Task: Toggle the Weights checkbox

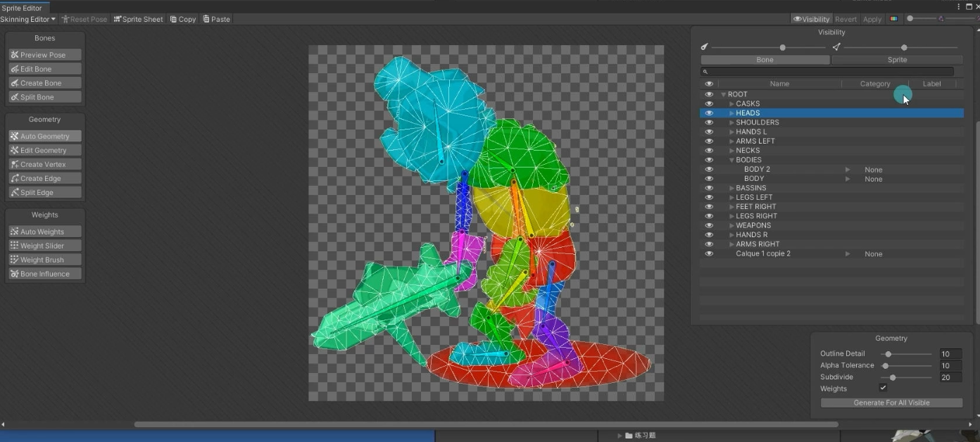Action: pos(883,388)
